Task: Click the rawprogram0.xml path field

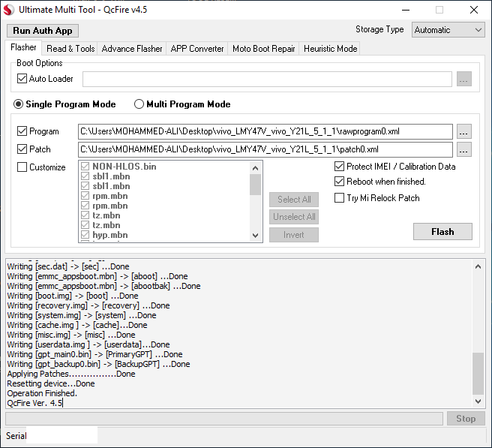Action: (265, 131)
